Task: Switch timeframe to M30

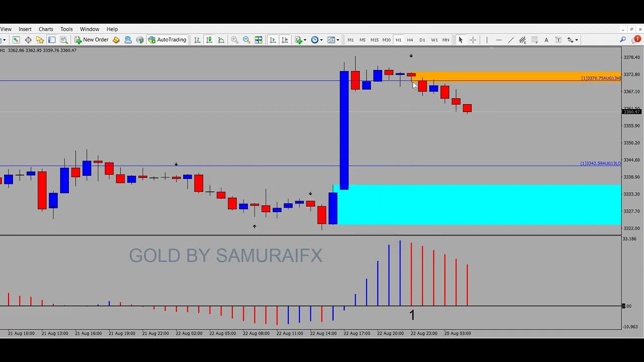Action: (386, 40)
